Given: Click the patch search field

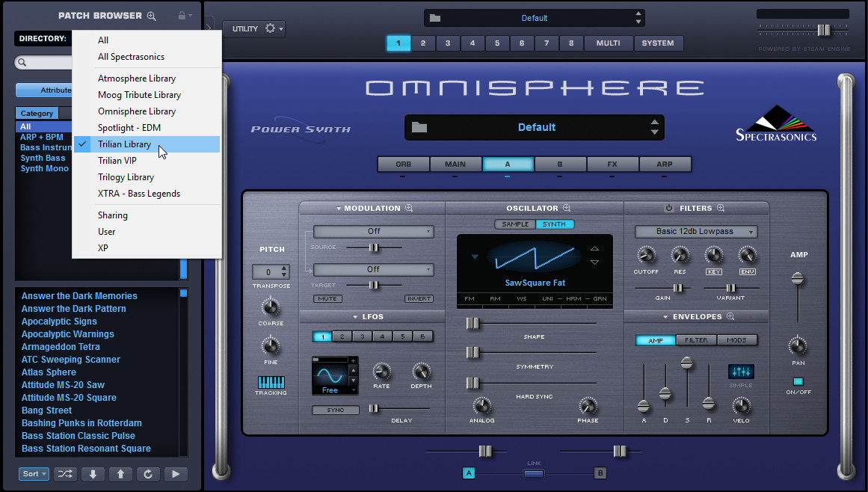Looking at the screenshot, I should (x=44, y=63).
